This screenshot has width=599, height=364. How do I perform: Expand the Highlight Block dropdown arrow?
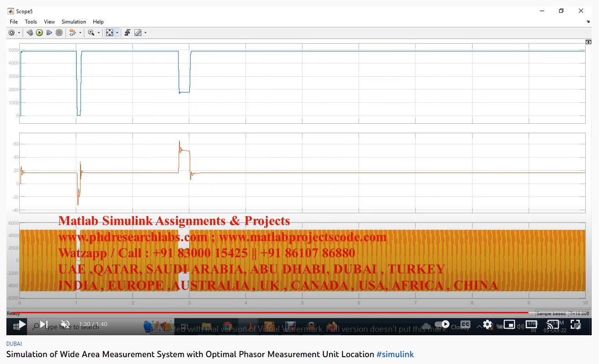80,33
